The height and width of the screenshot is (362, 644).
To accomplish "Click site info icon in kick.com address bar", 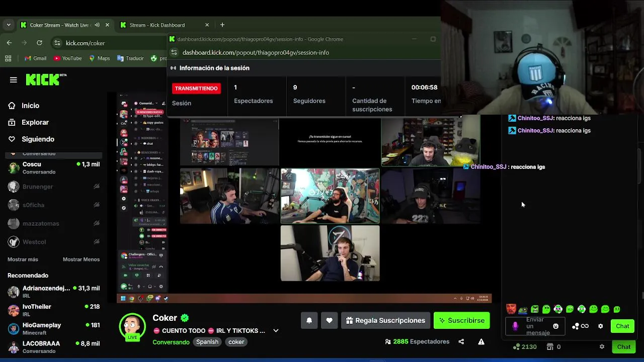I will click(57, 43).
